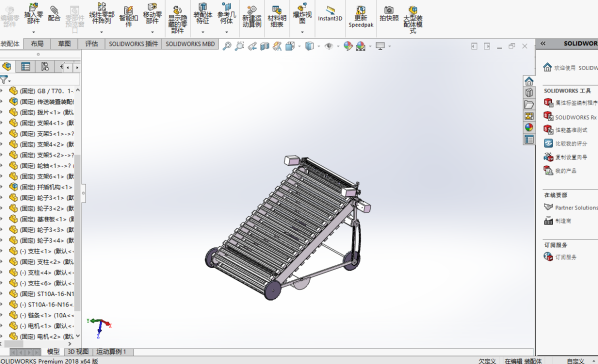
Task: Click the 插入零部件 (Insert Components) icon
Action: pos(34,13)
